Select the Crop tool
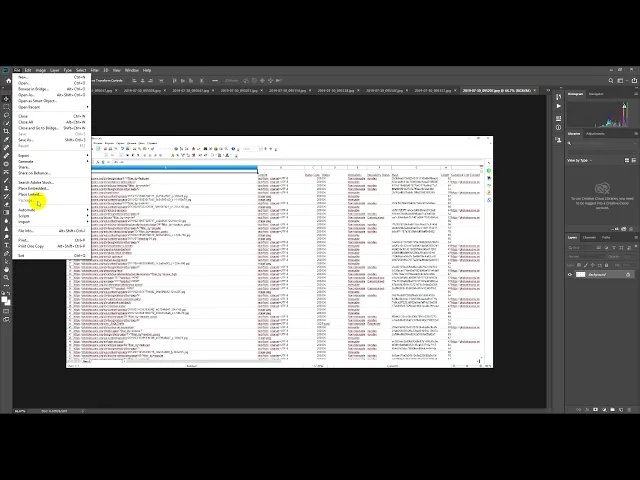 click(x=6, y=131)
